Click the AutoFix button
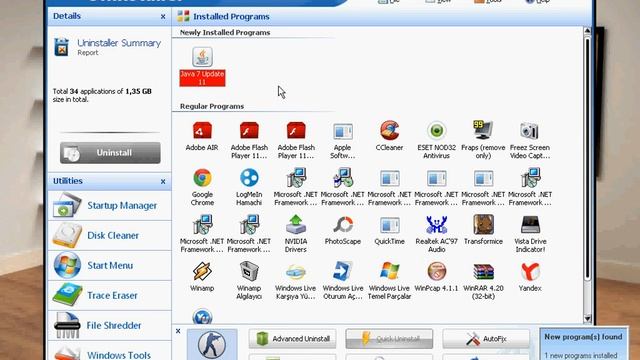 pyautogui.click(x=486, y=339)
